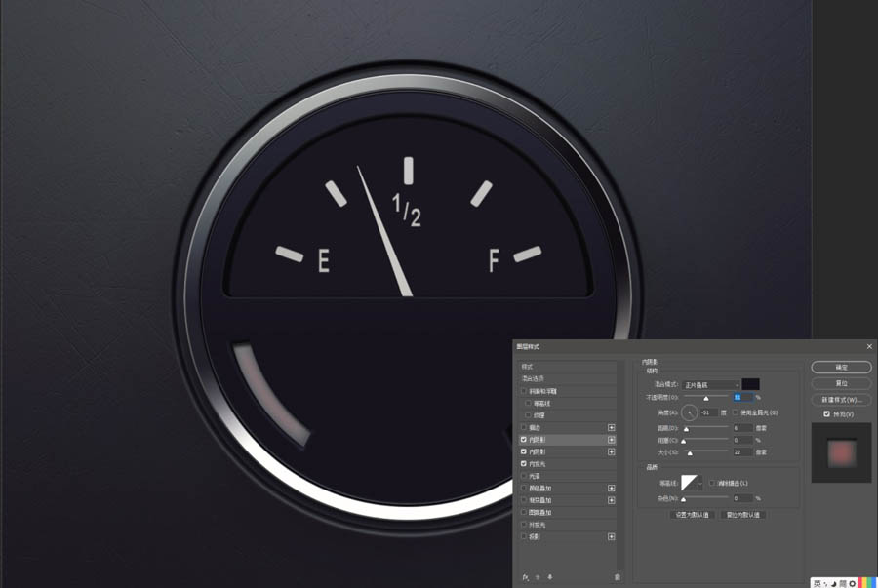Click the fx add-effect icon at dialog bottom
878x588 pixels.
tap(525, 577)
